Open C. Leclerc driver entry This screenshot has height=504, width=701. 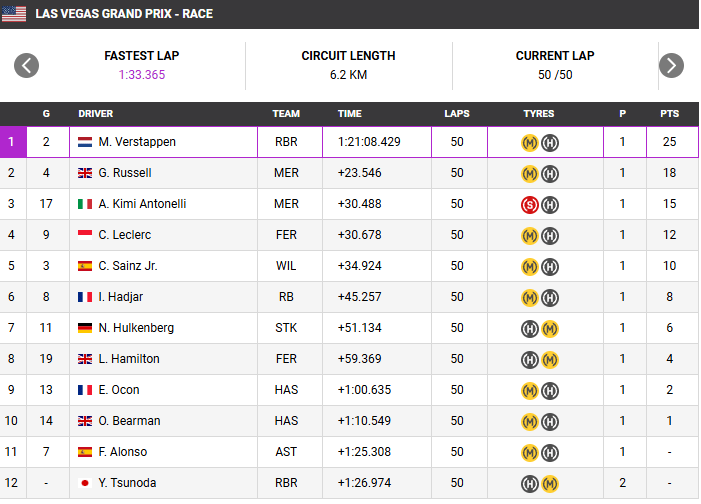[x=126, y=235]
